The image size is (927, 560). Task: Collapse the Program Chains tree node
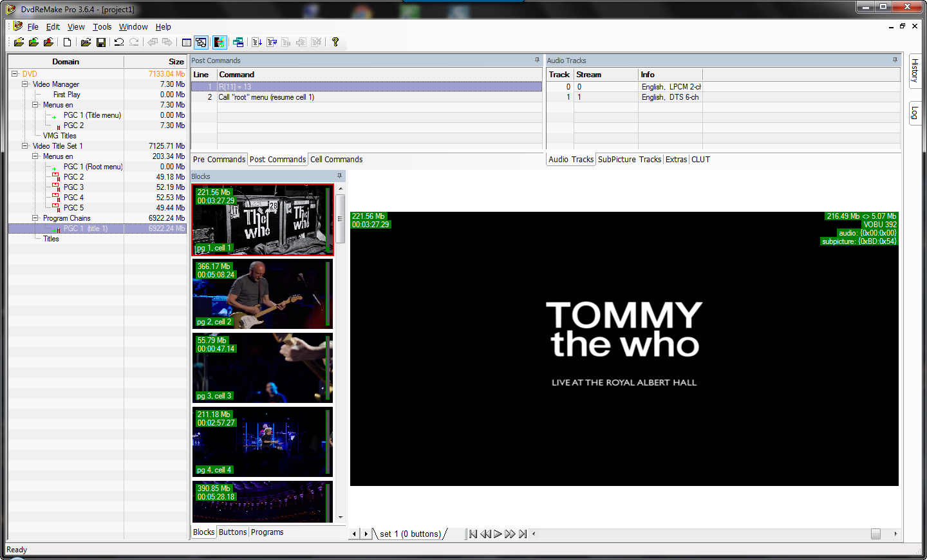tap(35, 218)
